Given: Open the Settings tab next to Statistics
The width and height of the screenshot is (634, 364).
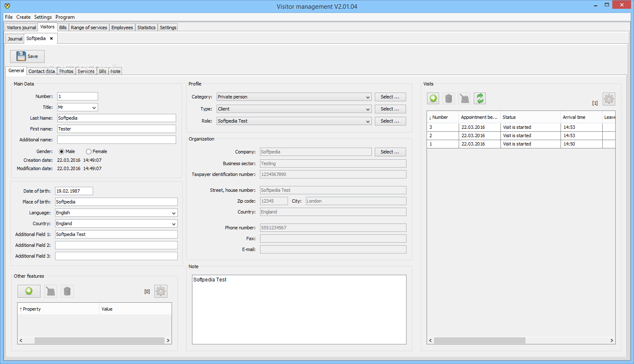Looking at the screenshot, I should (168, 28).
